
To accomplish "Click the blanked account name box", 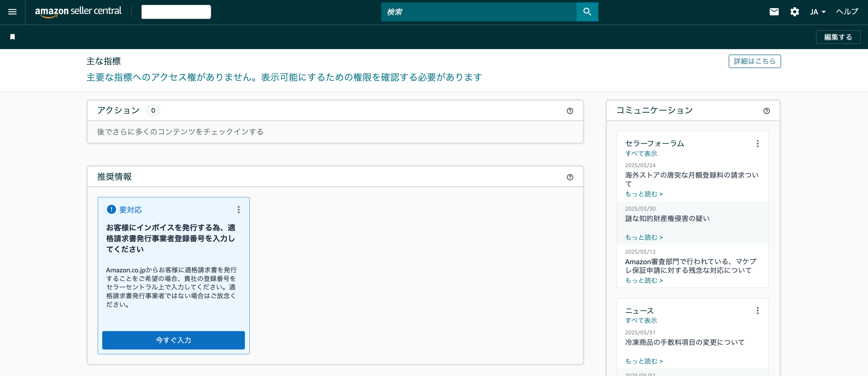I will point(176,12).
